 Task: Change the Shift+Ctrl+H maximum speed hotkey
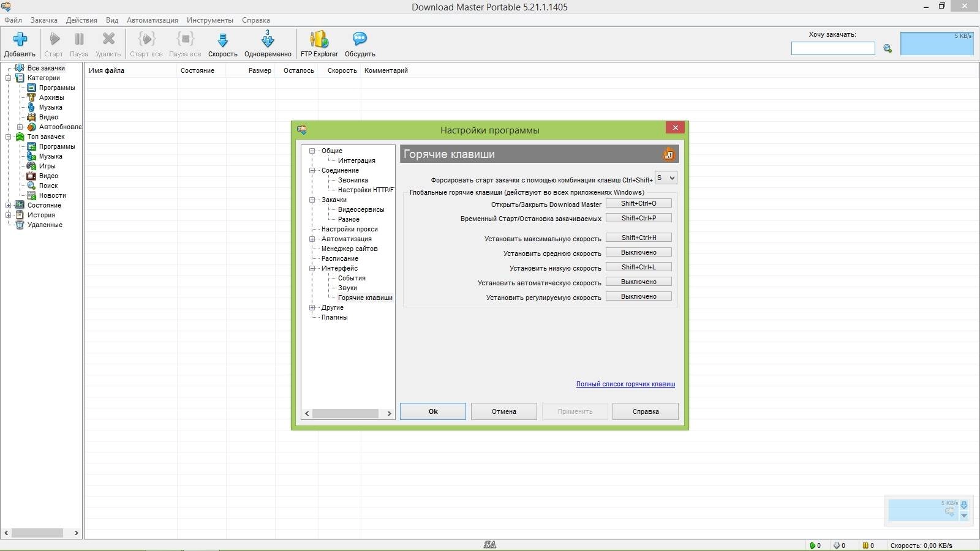(x=639, y=238)
